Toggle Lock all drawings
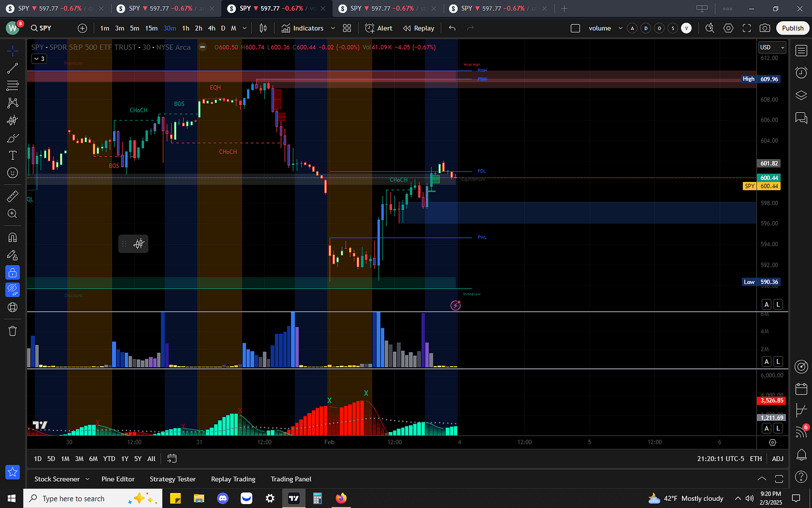 (12, 272)
